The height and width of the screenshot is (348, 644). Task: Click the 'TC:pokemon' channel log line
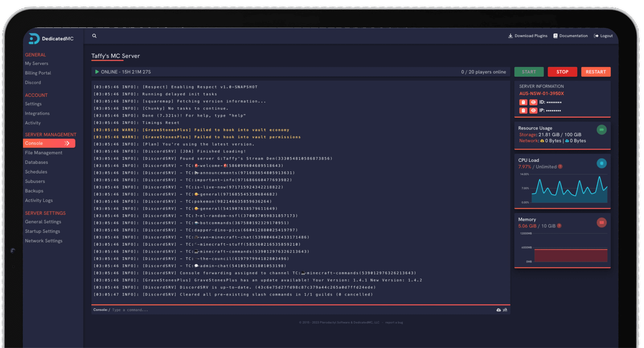click(x=182, y=202)
